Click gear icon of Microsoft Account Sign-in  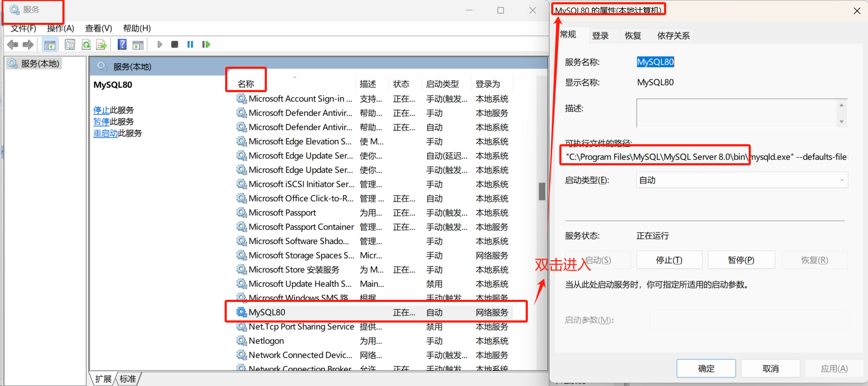click(x=241, y=99)
